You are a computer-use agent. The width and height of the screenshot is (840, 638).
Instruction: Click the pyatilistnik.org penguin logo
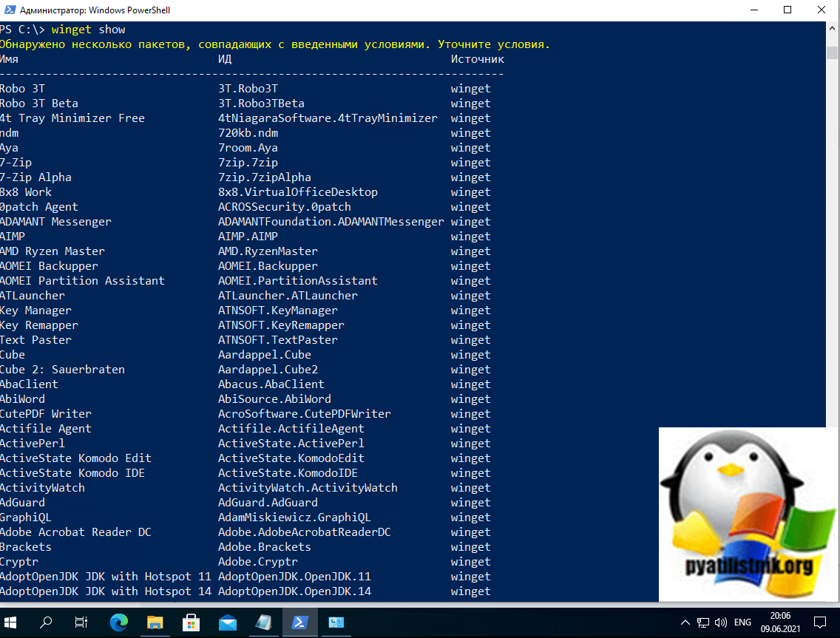point(748,515)
